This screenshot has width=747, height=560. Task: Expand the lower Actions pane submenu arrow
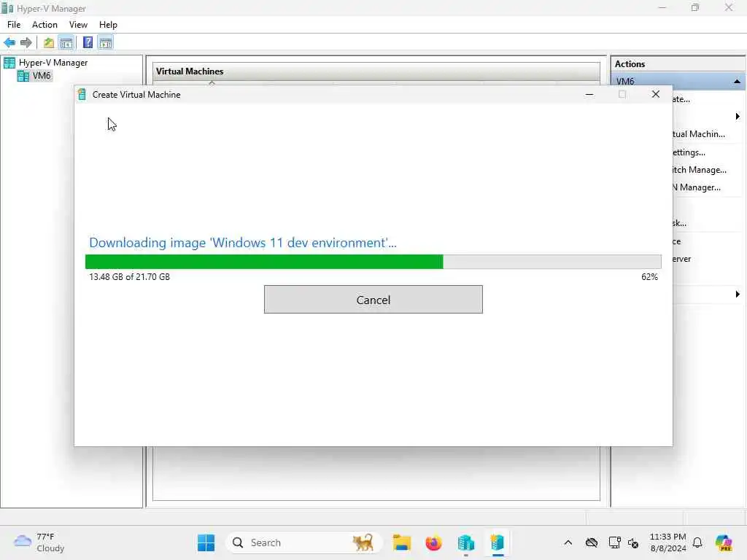point(738,295)
